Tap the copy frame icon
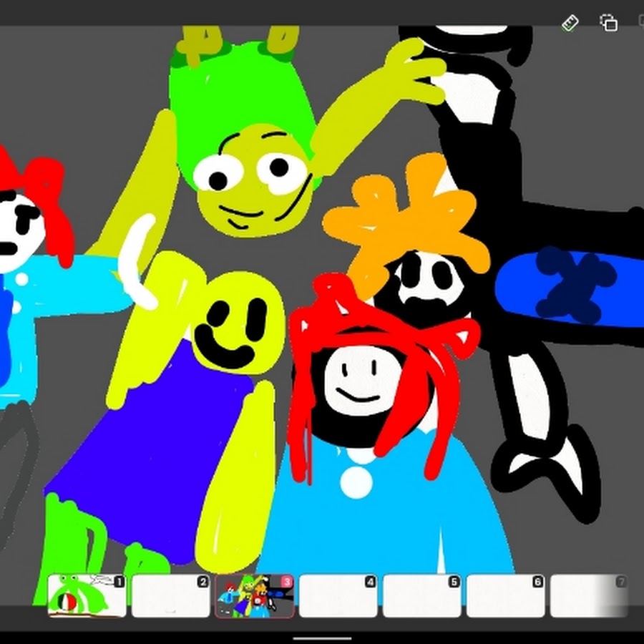644x644 pixels. point(608,23)
